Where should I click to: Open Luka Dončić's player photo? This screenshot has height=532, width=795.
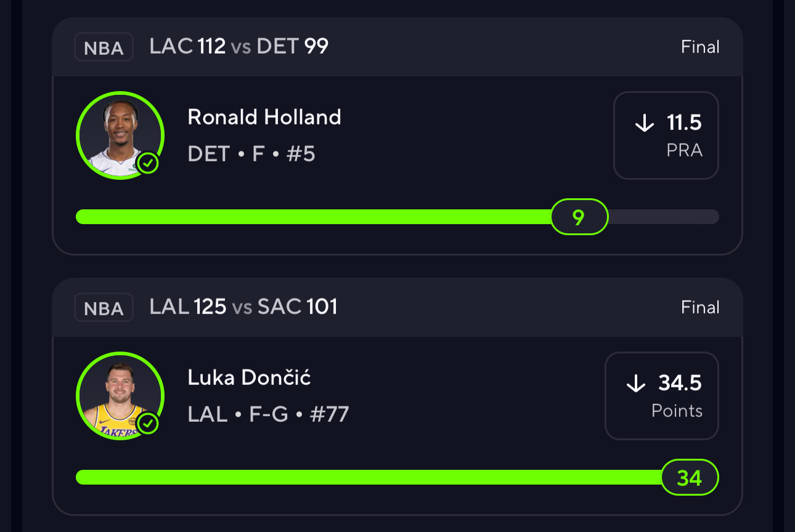(120, 396)
